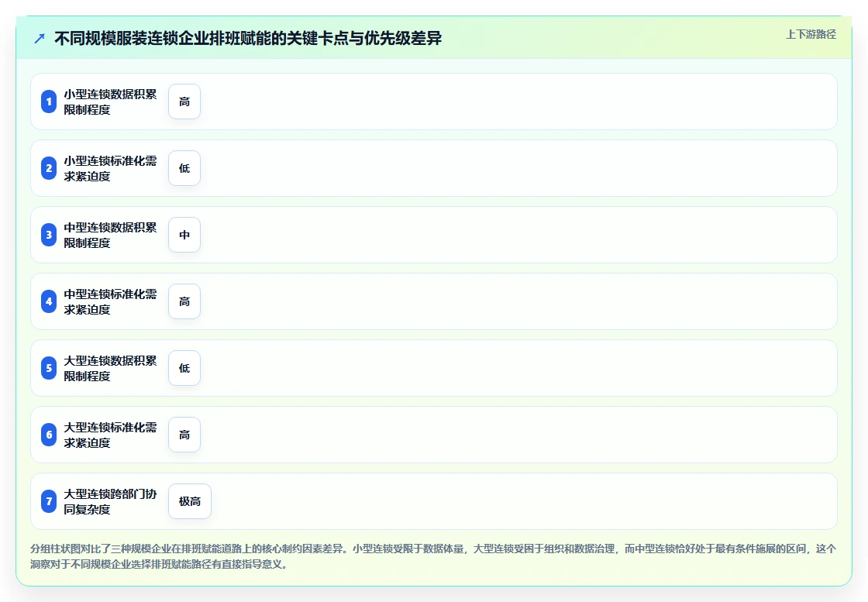
Task: Select the 中 chip for 中型连锁数据积累限制程度
Action: point(184,236)
